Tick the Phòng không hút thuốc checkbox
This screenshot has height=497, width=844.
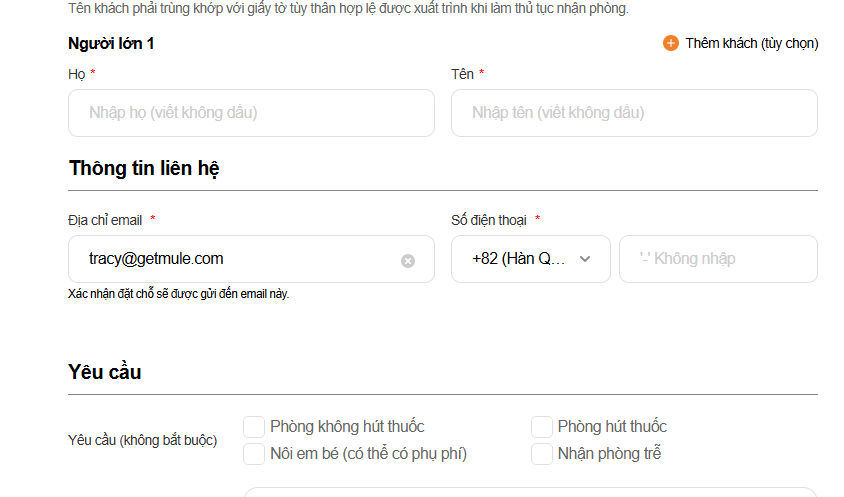pos(254,427)
